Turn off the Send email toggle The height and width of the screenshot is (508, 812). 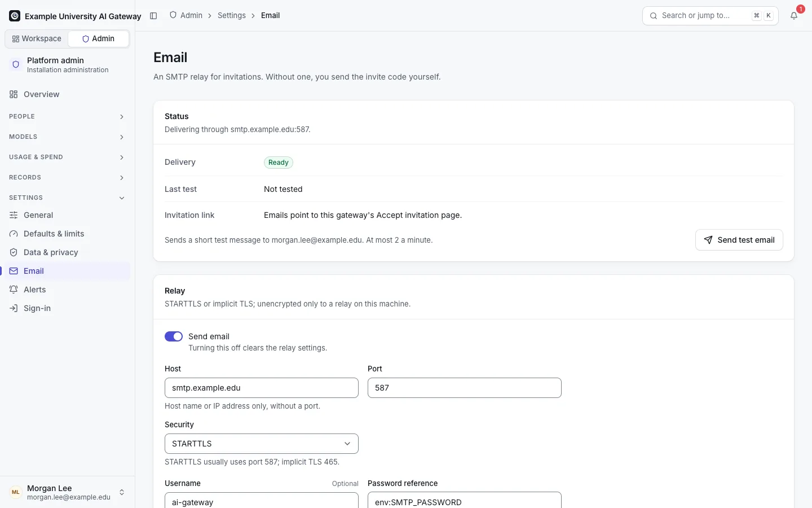coord(174,336)
